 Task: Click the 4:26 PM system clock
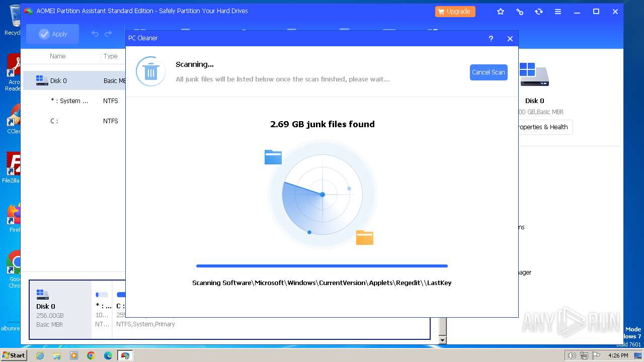[618, 355]
